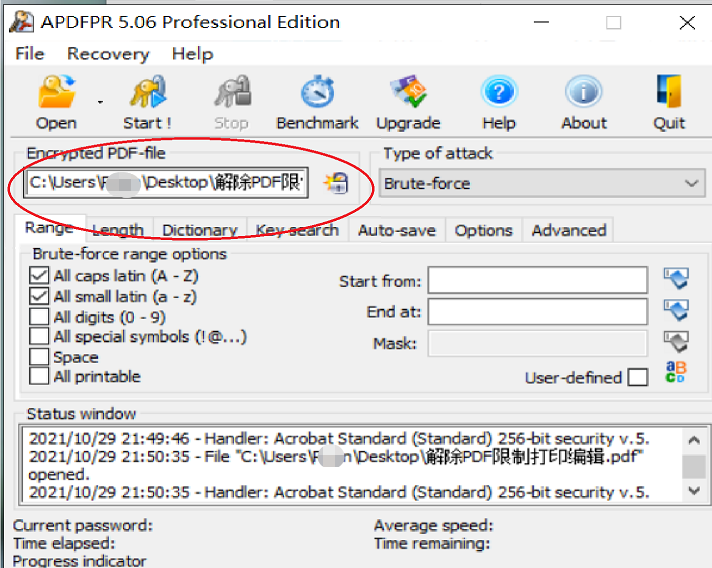712x568 pixels.
Task: Open the File menu
Action: [30, 54]
